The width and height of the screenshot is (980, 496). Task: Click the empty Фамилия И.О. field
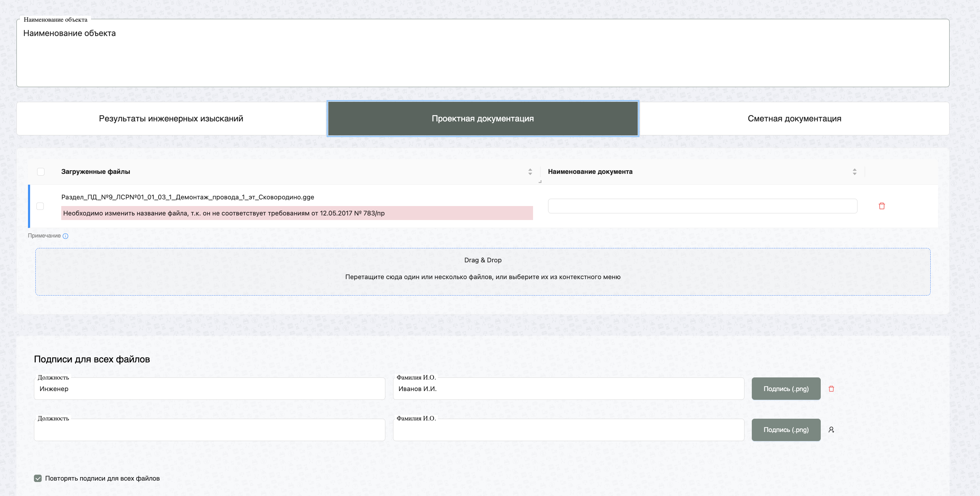click(x=568, y=430)
